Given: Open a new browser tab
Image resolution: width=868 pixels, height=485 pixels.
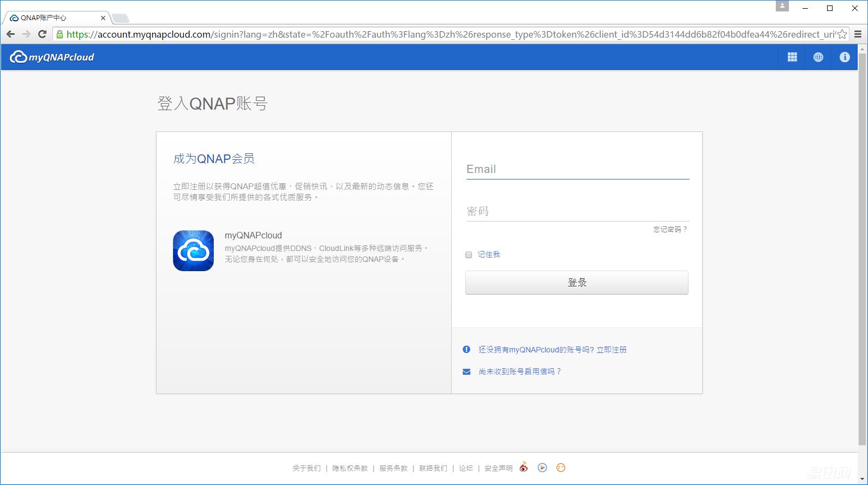Looking at the screenshot, I should tap(121, 18).
